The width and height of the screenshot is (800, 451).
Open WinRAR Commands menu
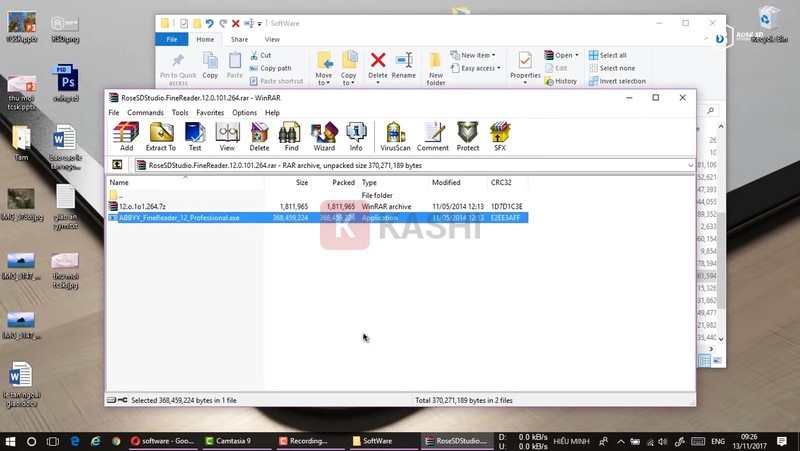tap(145, 113)
